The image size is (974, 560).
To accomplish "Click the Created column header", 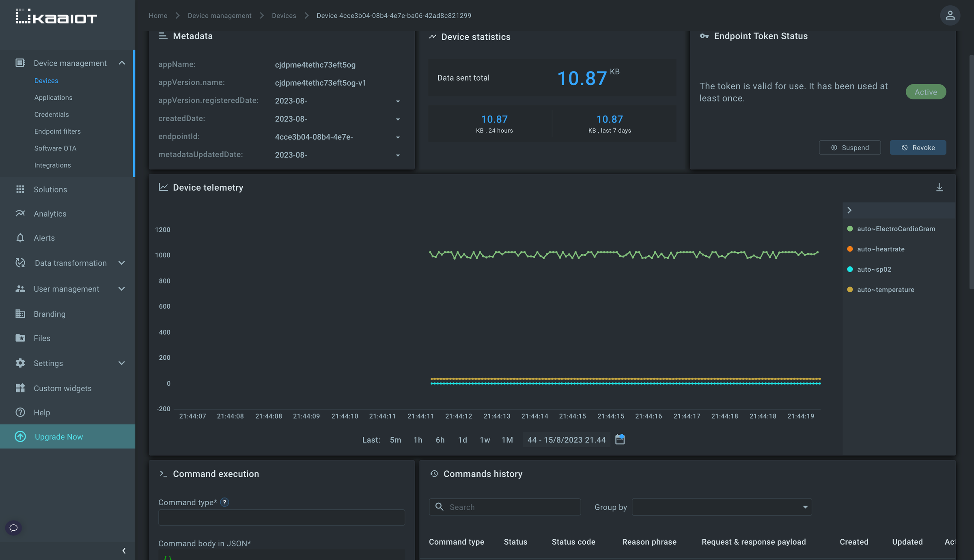I will [x=854, y=542].
